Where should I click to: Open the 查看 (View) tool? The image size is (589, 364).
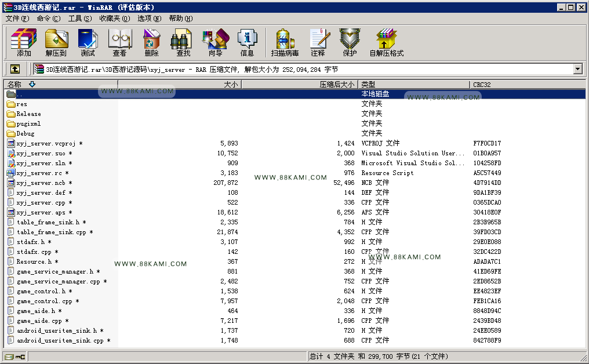[x=120, y=42]
